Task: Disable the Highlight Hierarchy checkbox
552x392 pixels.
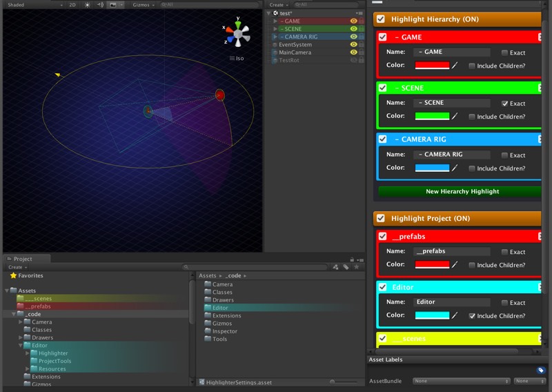Action: (x=380, y=19)
